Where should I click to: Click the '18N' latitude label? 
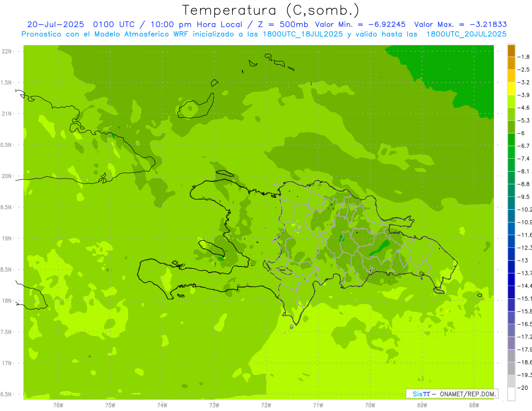point(7,301)
